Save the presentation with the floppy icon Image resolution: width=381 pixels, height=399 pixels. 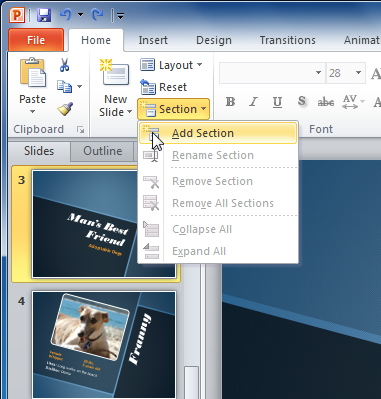point(44,15)
